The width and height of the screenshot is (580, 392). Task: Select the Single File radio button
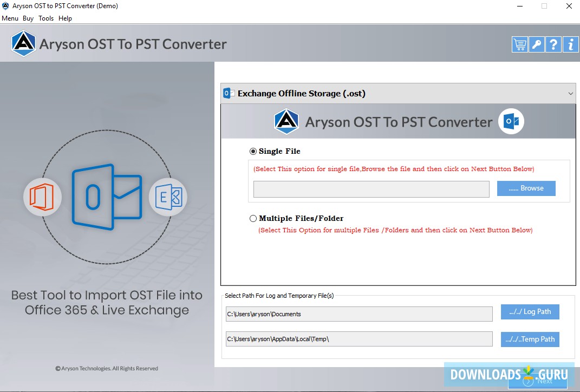(x=253, y=151)
